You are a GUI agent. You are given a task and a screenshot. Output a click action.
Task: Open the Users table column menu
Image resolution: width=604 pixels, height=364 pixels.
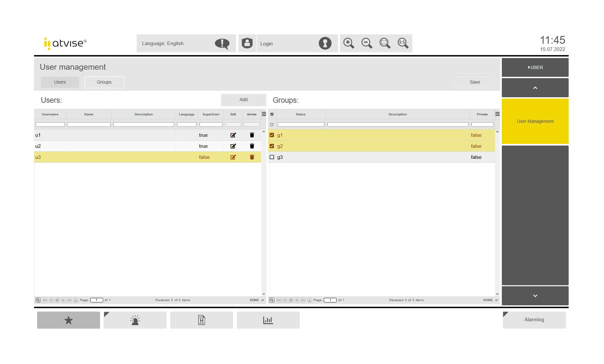pos(264,114)
